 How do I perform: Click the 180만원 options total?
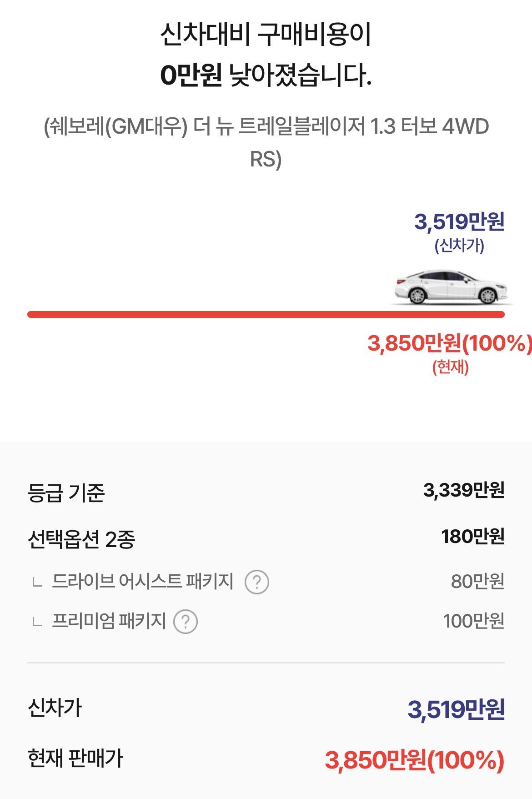[x=473, y=537]
